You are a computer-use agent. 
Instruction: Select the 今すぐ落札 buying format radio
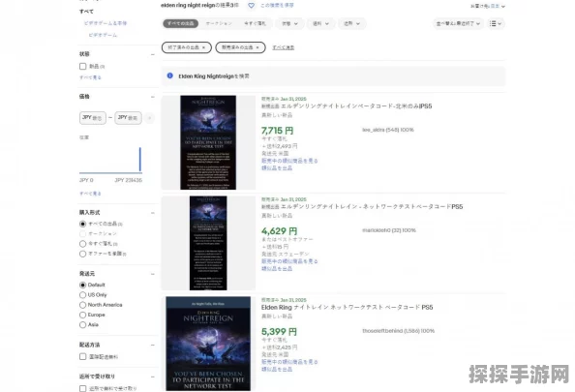point(83,244)
